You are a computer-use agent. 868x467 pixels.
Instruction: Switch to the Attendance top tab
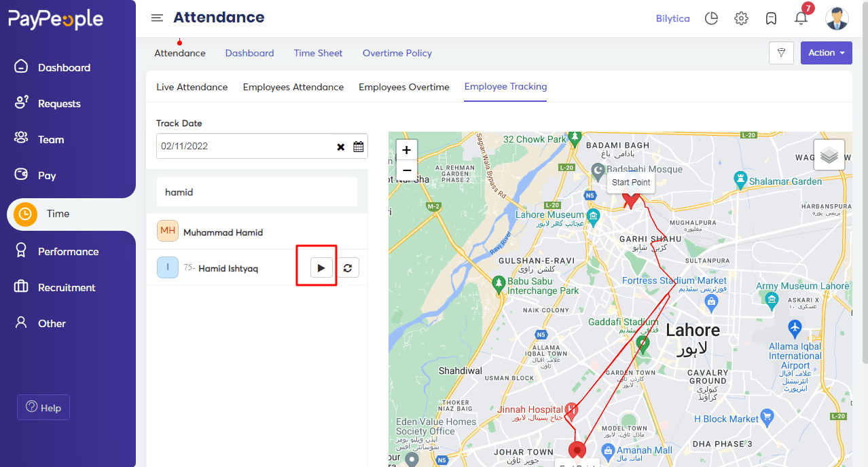pos(180,53)
